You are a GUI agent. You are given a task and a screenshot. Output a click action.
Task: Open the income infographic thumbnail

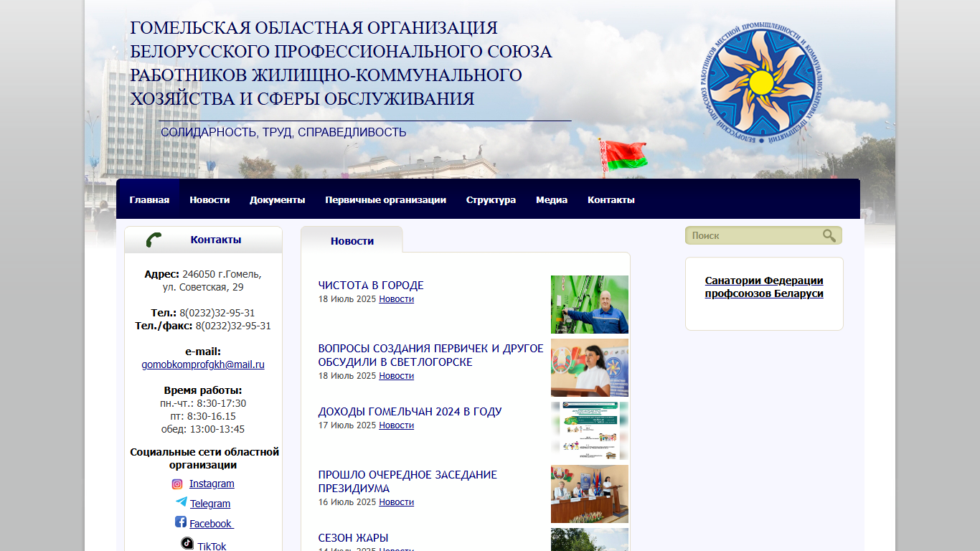coord(590,430)
